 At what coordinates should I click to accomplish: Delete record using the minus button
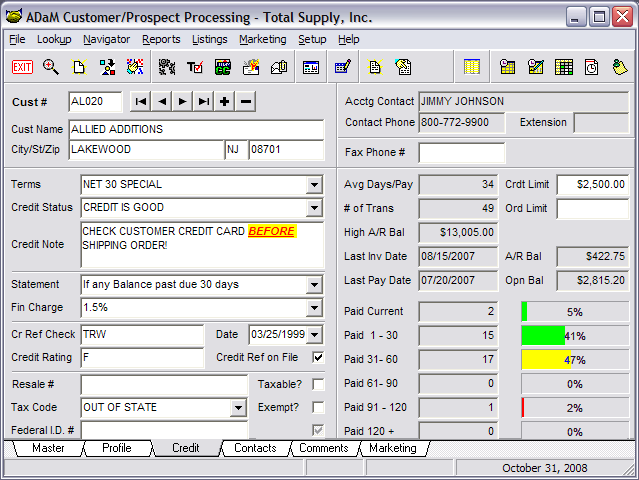click(x=246, y=102)
